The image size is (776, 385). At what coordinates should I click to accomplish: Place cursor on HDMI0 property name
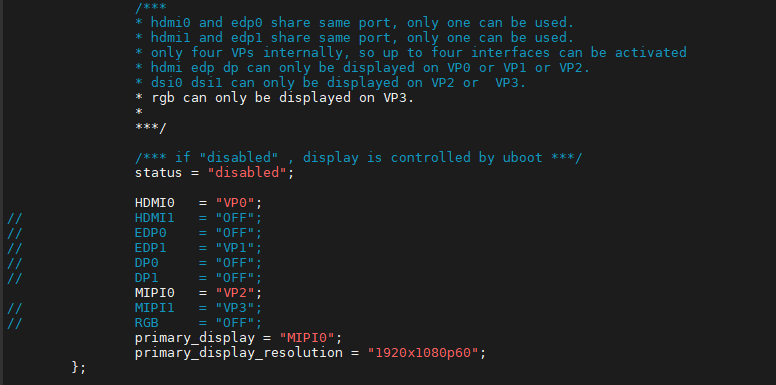[x=154, y=203]
